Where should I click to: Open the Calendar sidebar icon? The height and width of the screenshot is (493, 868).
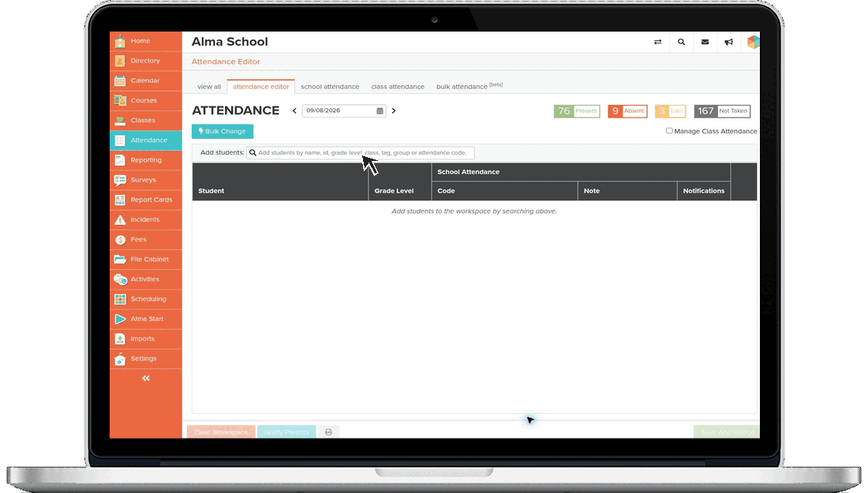120,80
